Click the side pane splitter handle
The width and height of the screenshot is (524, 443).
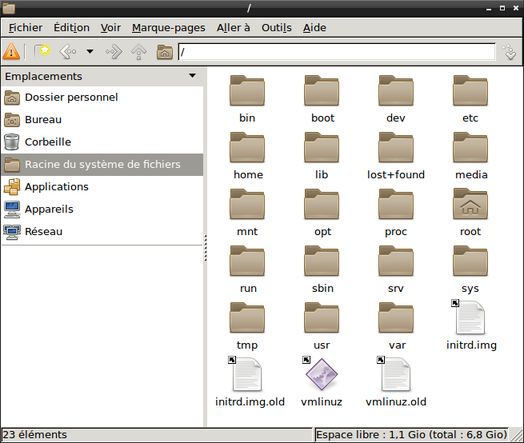click(x=206, y=248)
